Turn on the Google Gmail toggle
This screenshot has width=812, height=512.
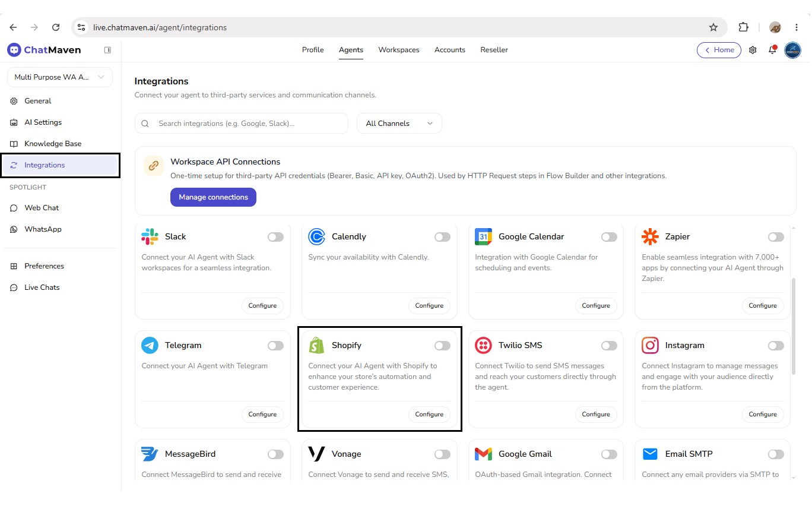pos(609,454)
